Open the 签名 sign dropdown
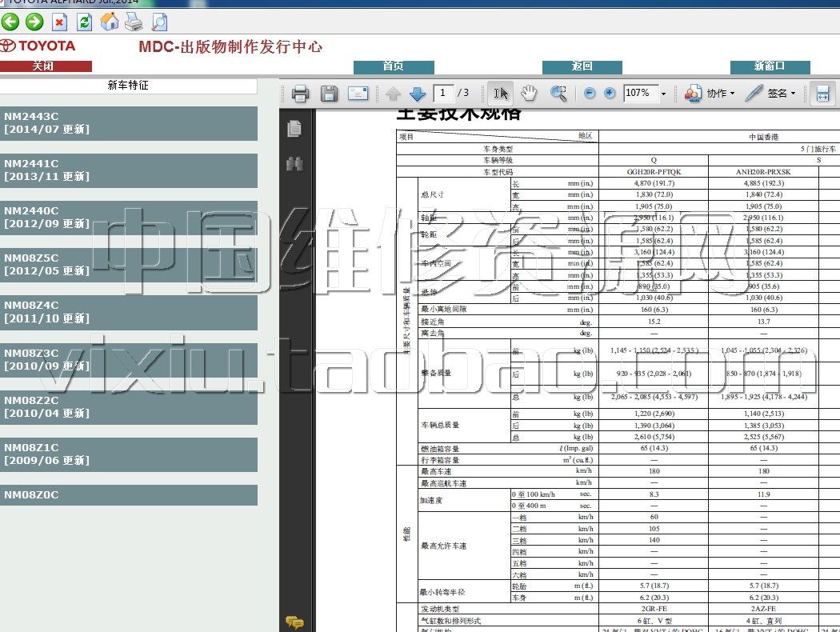 tap(771, 94)
